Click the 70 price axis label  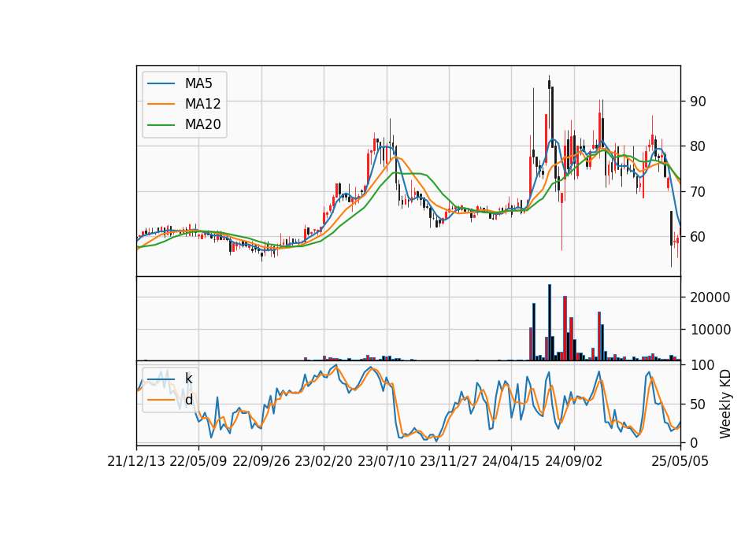pos(699,192)
